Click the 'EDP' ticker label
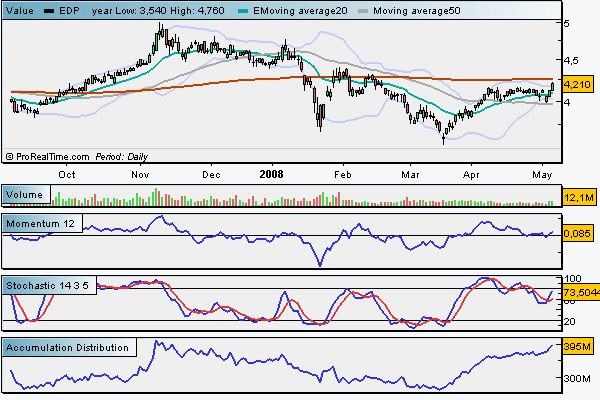The height and width of the screenshot is (400, 600). coord(69,11)
